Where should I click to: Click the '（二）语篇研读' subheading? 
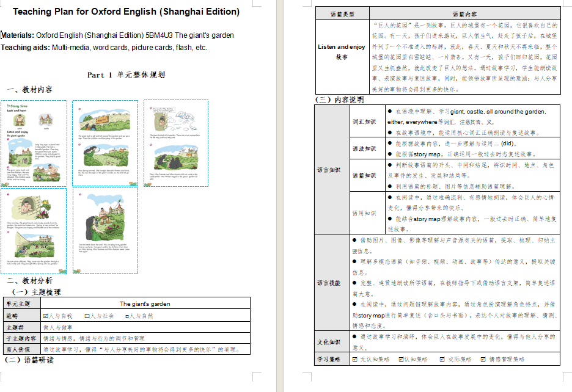[29, 360]
